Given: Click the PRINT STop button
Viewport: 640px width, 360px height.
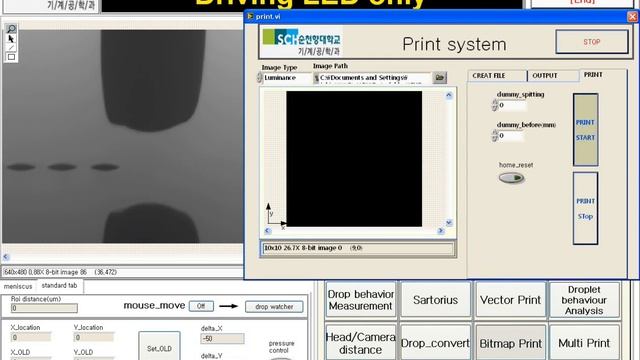Looking at the screenshot, I should pyautogui.click(x=585, y=209).
